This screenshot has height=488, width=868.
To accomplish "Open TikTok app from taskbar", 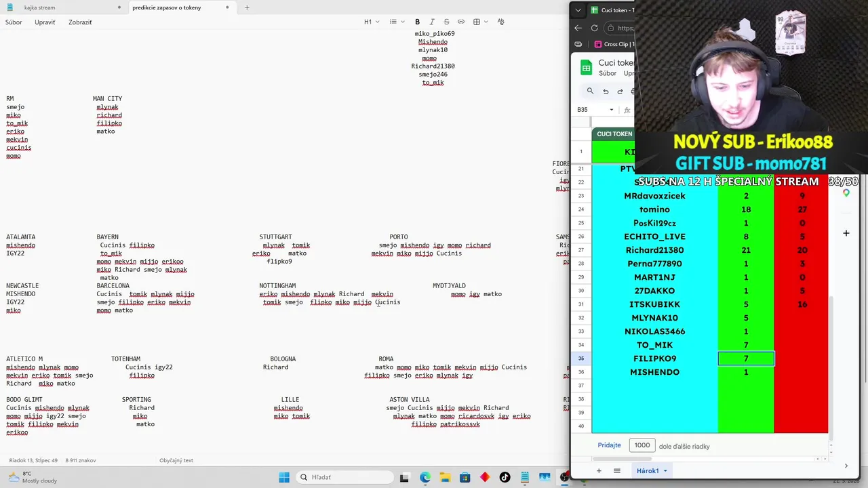I will tap(505, 477).
